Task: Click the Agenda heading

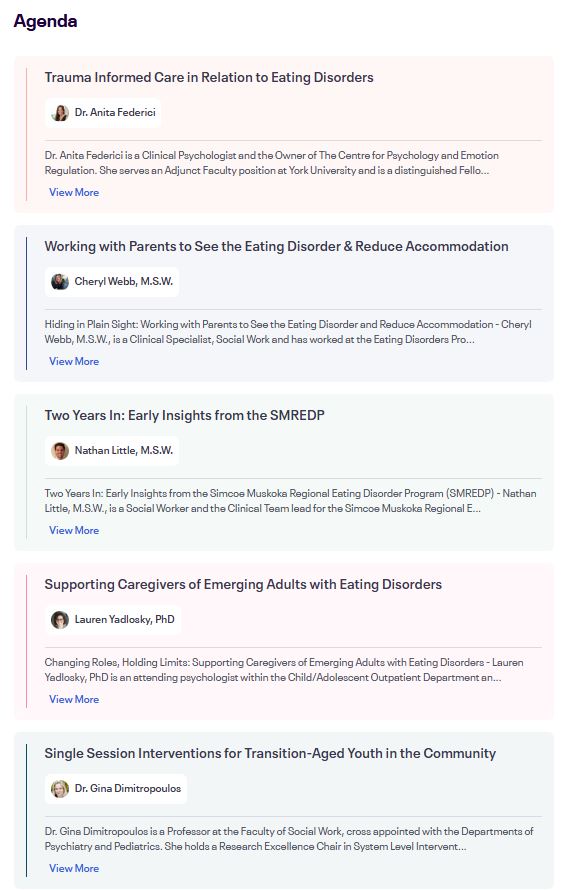Action: click(45, 21)
